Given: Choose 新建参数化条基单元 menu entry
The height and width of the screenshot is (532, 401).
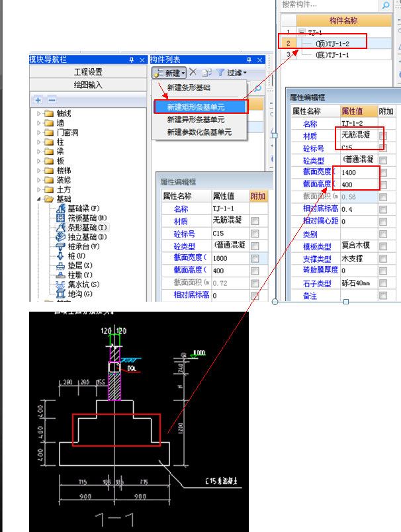Looking at the screenshot, I should click(x=200, y=132).
